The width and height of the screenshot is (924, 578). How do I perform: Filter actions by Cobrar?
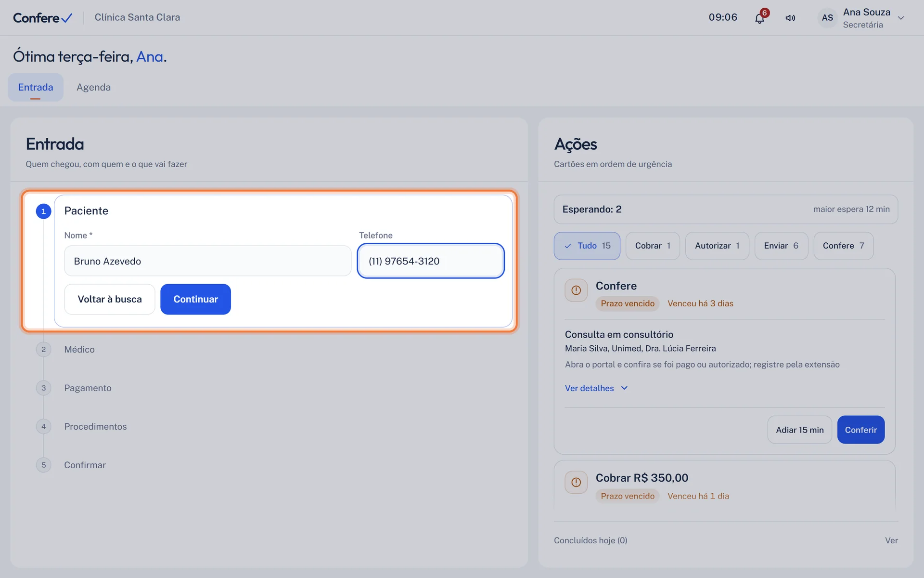pos(653,246)
